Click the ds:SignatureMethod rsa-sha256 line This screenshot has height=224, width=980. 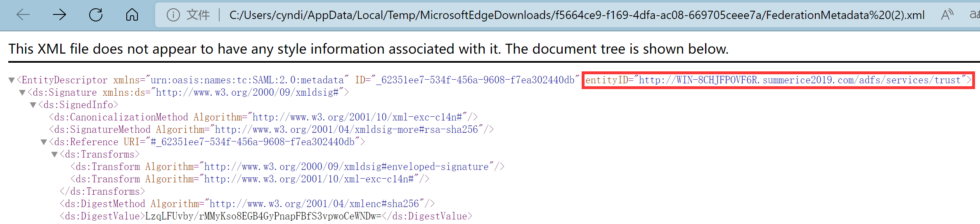(271, 130)
